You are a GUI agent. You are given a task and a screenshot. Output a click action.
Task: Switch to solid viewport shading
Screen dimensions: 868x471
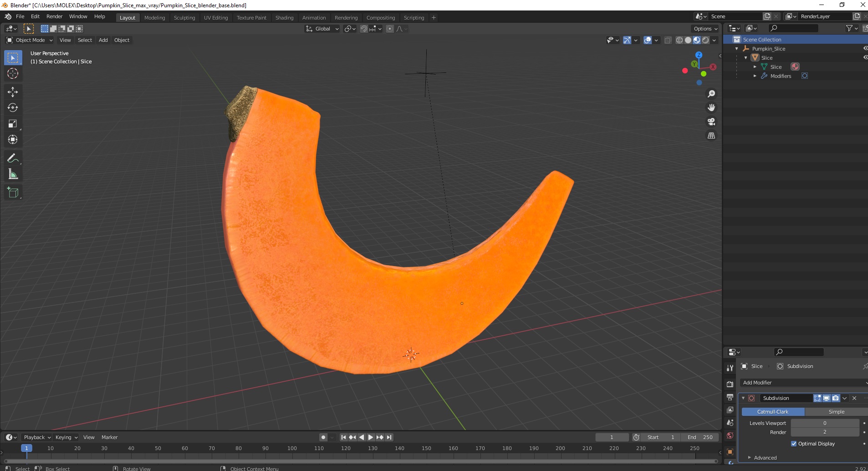point(688,40)
